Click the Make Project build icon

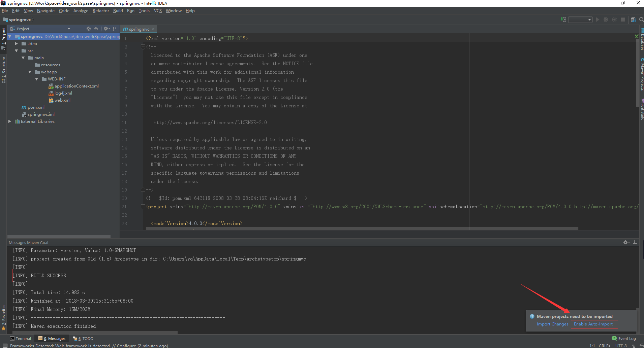[563, 20]
